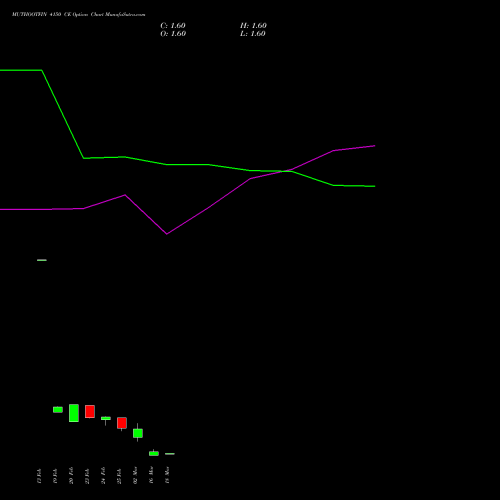
Task: Select the red candle above 25 Feb
Action: pyautogui.click(x=122, y=423)
